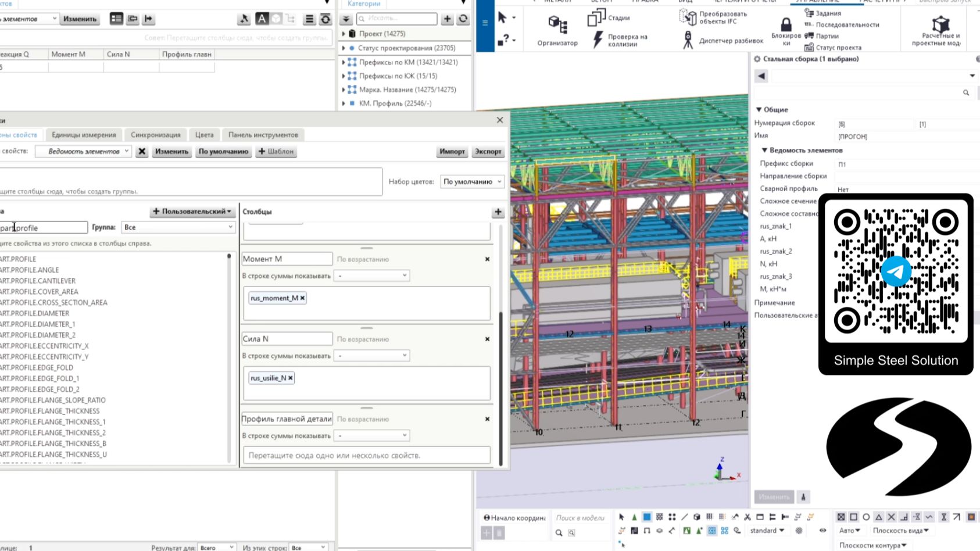Toggle snap to intersection points X switch

pos(891,517)
